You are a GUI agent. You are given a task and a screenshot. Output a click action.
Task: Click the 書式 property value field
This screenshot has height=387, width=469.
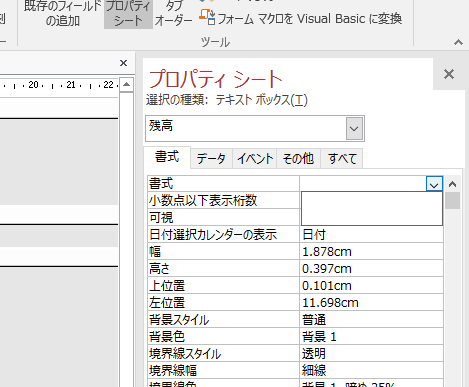pos(363,184)
